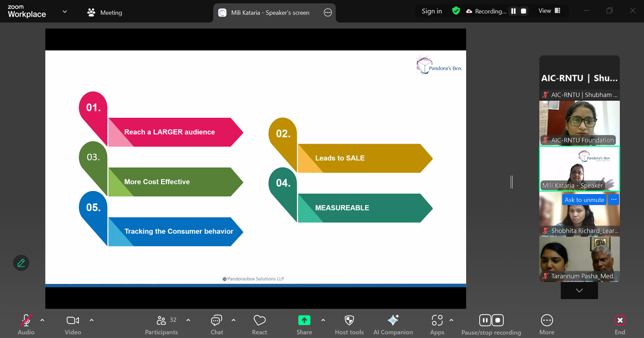Screen dimensions: 644x338
Task: Click the green Share screen button
Action: click(304, 321)
